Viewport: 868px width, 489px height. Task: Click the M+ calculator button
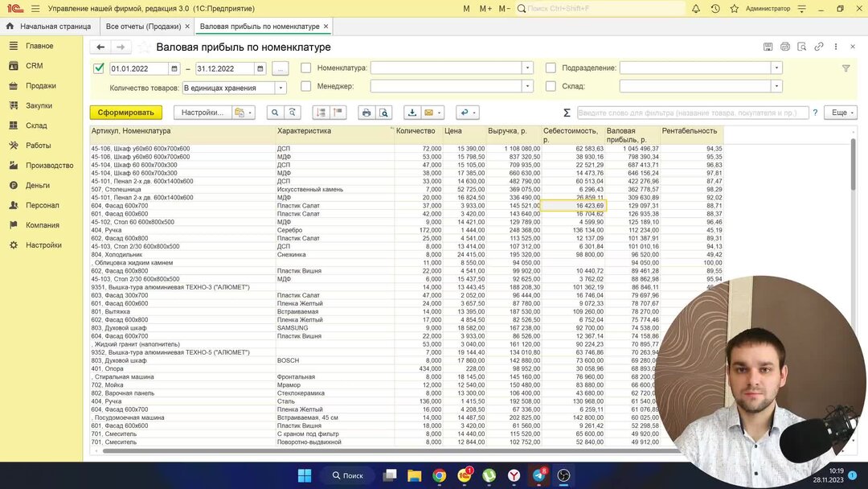point(485,9)
